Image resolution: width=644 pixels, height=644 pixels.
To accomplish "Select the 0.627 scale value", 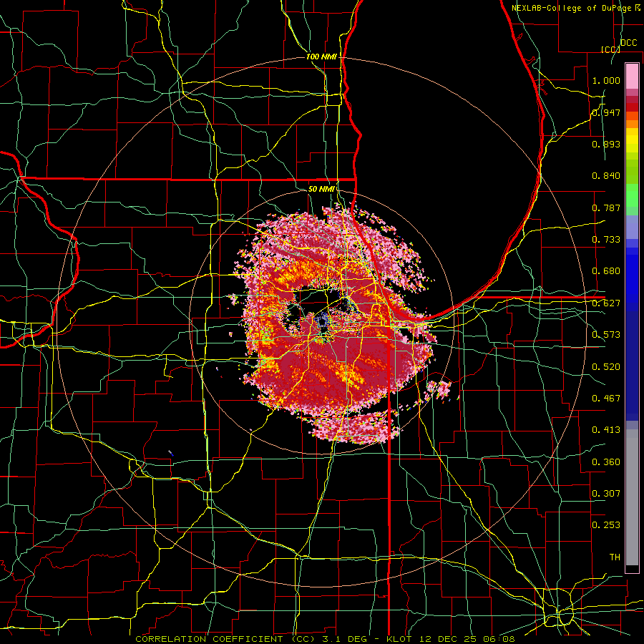I will pos(606,303).
